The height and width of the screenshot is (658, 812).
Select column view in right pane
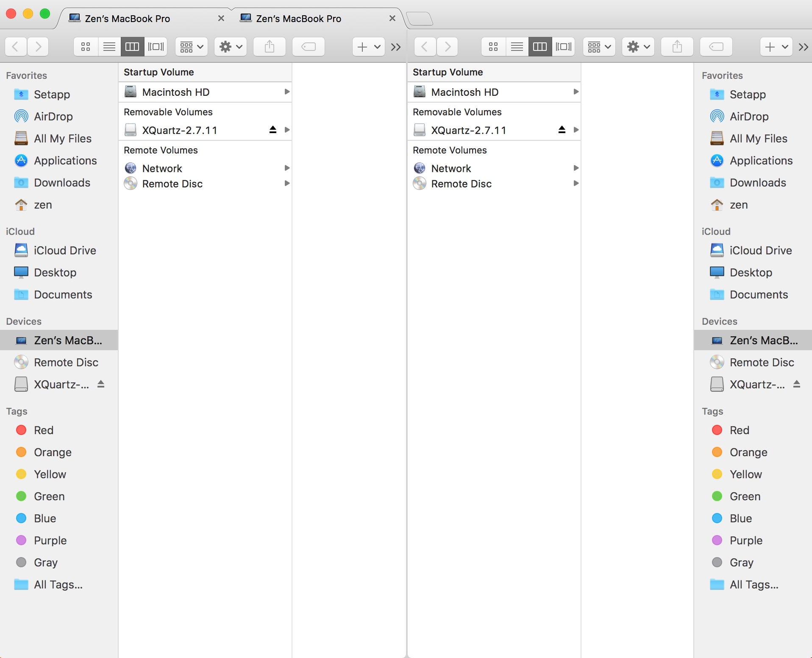(540, 47)
